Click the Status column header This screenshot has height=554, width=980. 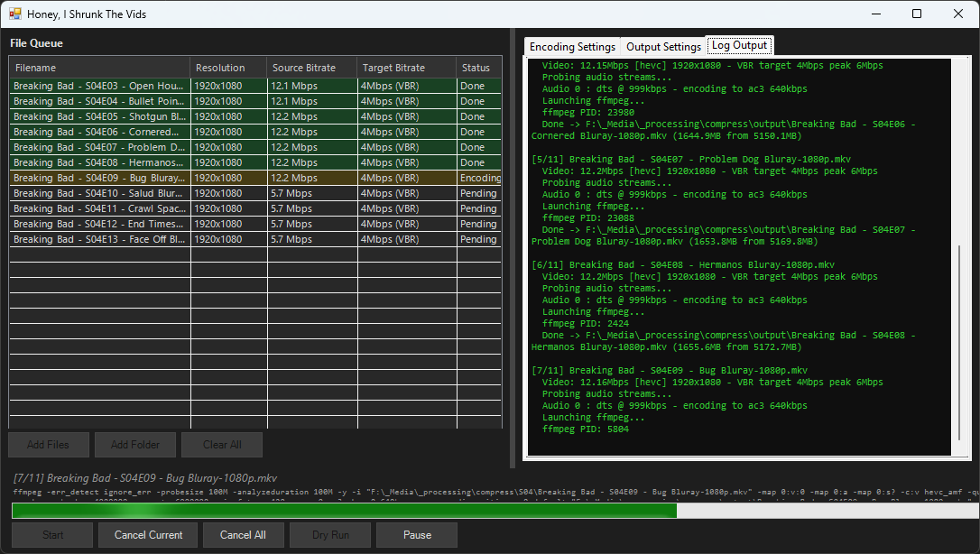coord(478,68)
